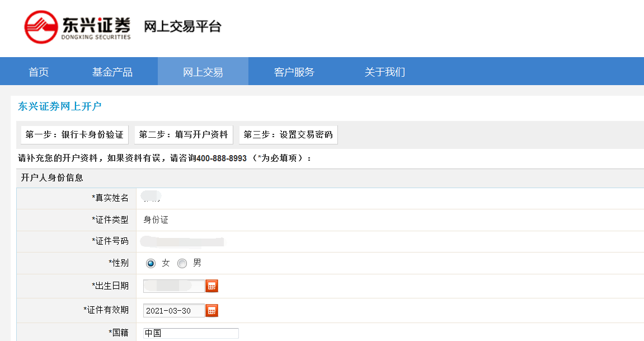The image size is (644, 341).
Task: Select step 第一步：银行卡身份验证
Action: coord(75,135)
